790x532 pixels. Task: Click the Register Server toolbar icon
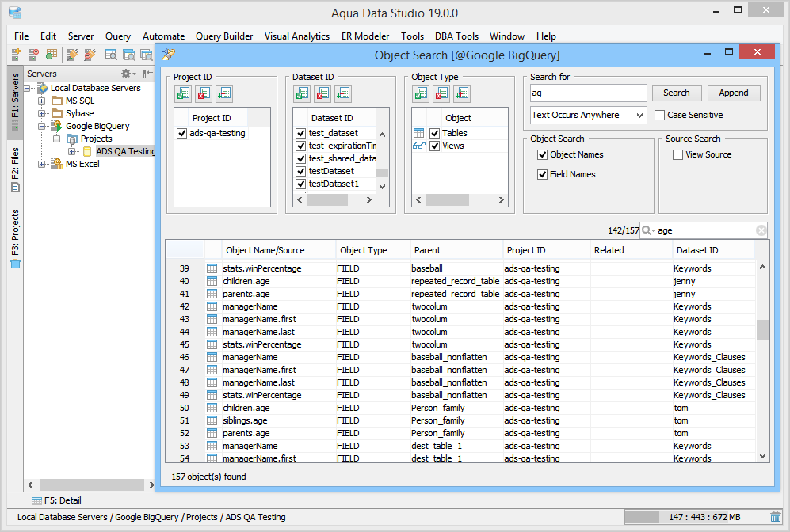[x=16, y=55]
